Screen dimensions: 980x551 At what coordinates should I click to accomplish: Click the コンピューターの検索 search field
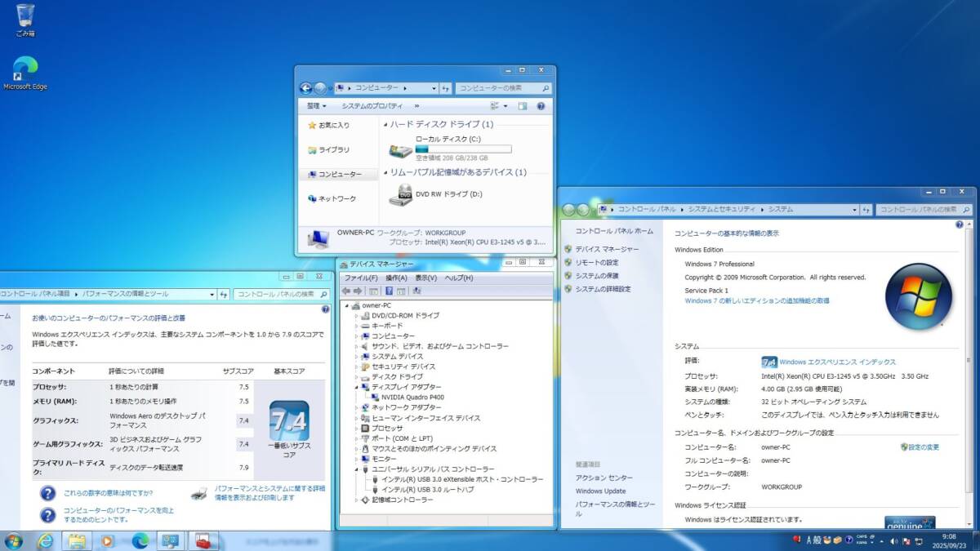click(498, 88)
